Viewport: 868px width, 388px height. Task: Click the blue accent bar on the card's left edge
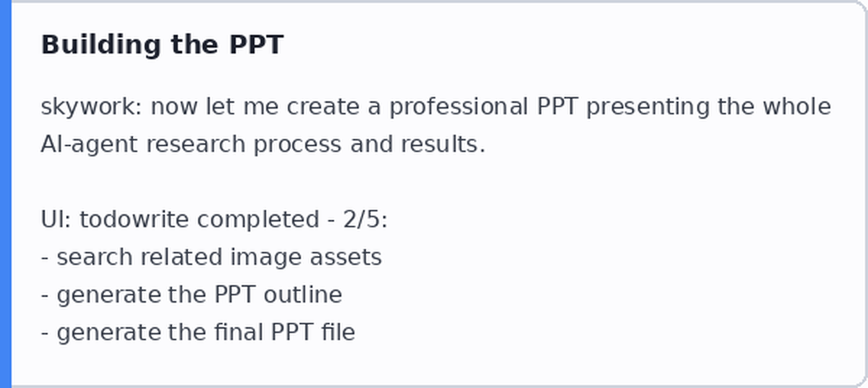[6, 194]
